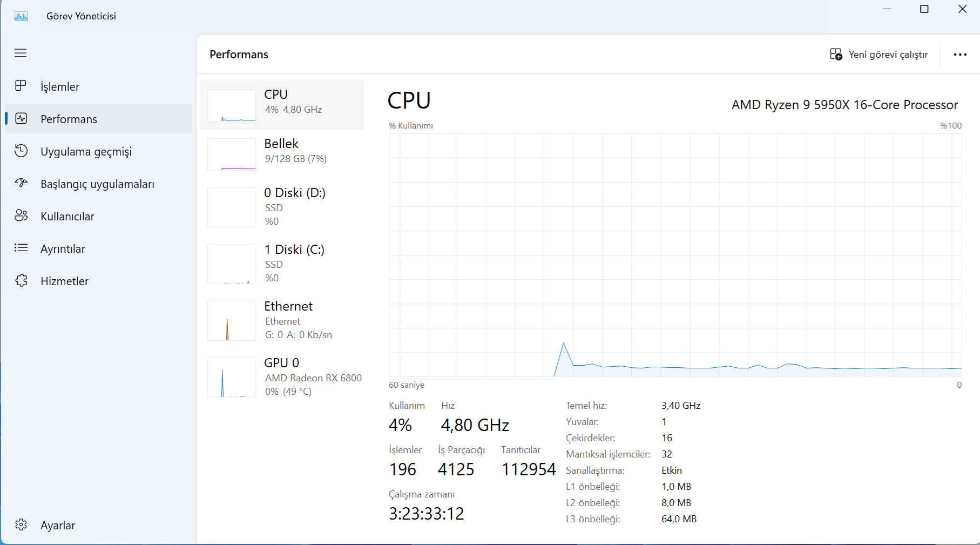Select 1 Diski (C:) resource entry
This screenshot has width=980, height=545.
click(282, 264)
